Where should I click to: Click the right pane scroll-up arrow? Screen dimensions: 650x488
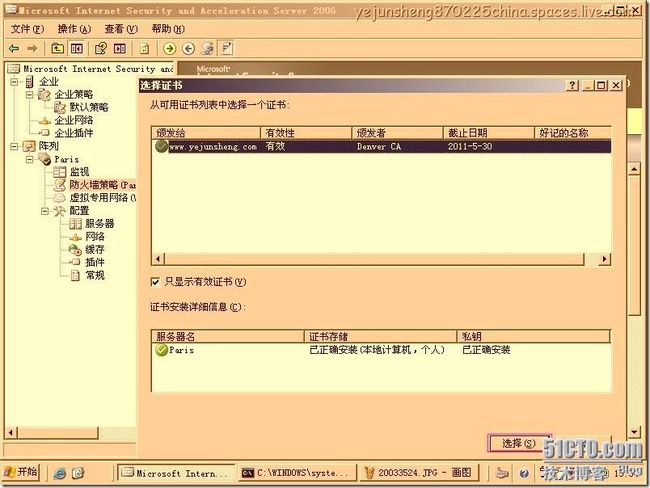point(634,170)
